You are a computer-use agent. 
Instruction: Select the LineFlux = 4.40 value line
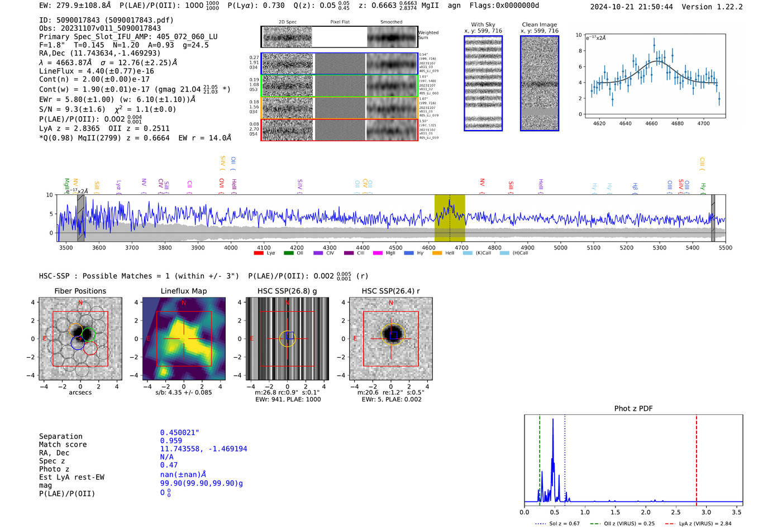(97, 71)
